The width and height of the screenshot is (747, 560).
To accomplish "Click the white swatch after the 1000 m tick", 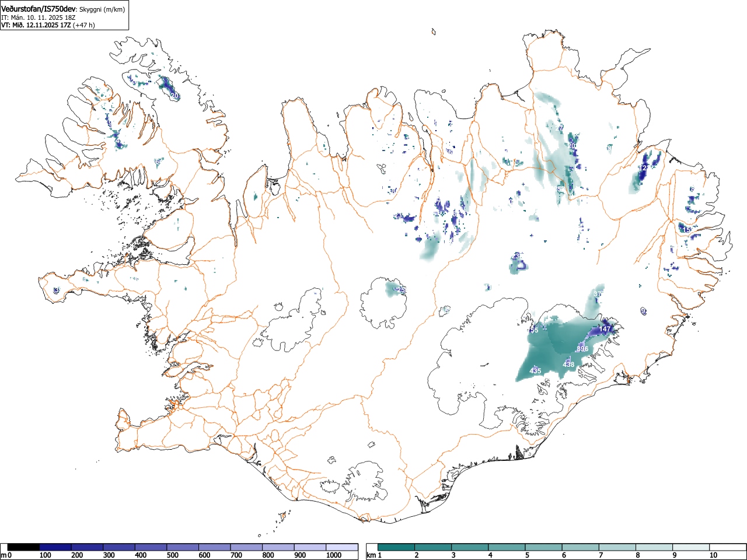I will point(342,547).
